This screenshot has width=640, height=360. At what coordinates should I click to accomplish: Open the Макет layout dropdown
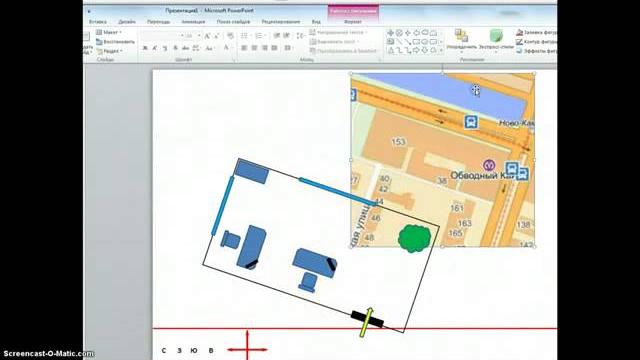point(109,32)
